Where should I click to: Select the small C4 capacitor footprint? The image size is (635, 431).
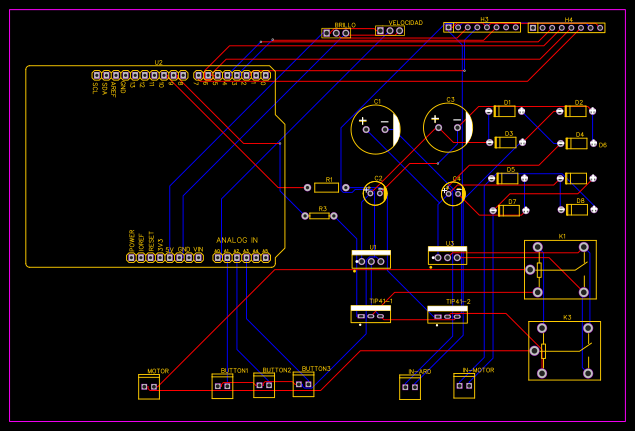pos(453,194)
